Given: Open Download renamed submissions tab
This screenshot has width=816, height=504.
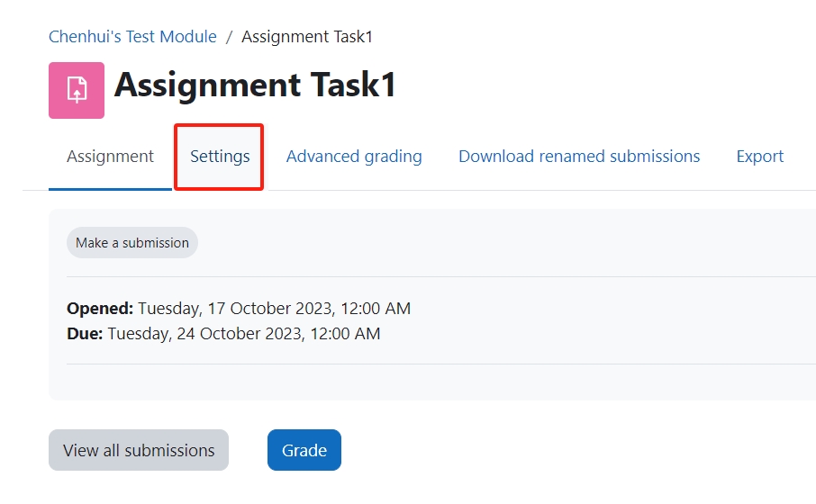Looking at the screenshot, I should [579, 157].
